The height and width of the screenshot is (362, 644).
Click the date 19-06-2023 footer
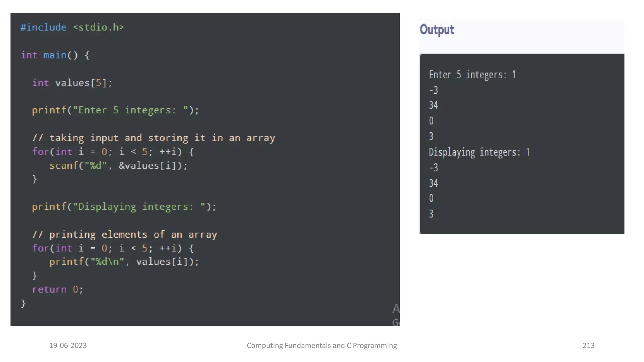[68, 345]
